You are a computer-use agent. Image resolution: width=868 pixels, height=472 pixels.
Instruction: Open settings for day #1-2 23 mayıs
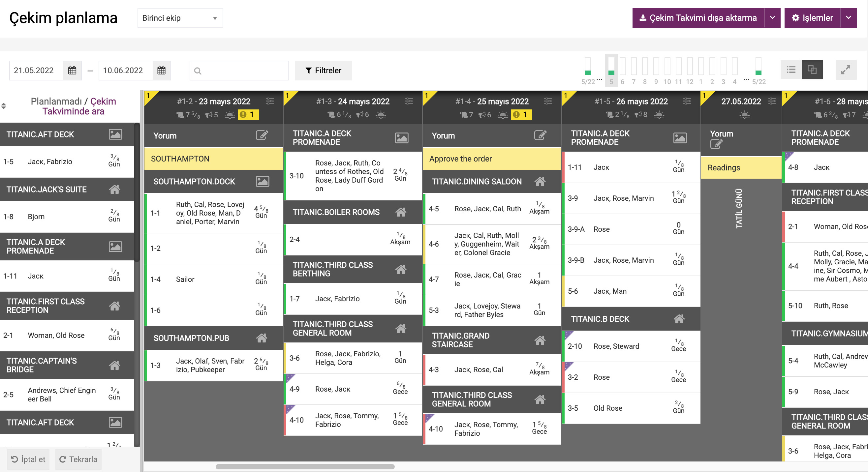[270, 101]
